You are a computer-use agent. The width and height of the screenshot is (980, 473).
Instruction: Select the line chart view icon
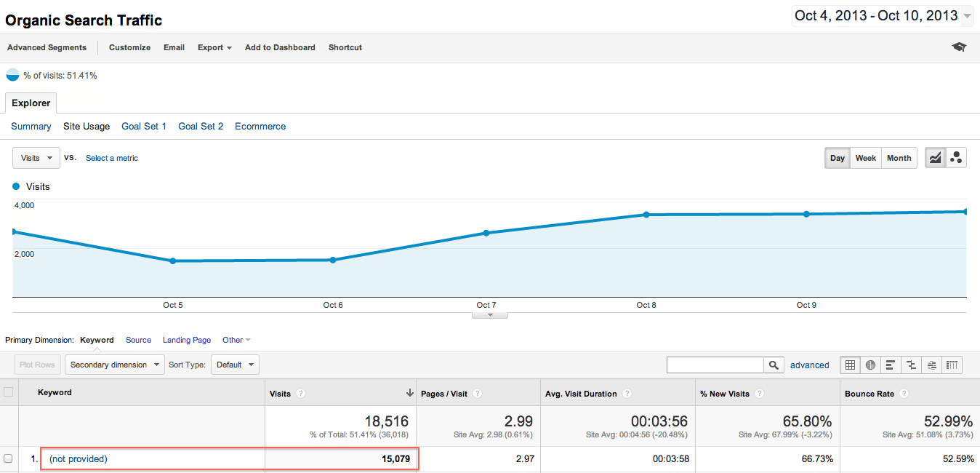(935, 158)
